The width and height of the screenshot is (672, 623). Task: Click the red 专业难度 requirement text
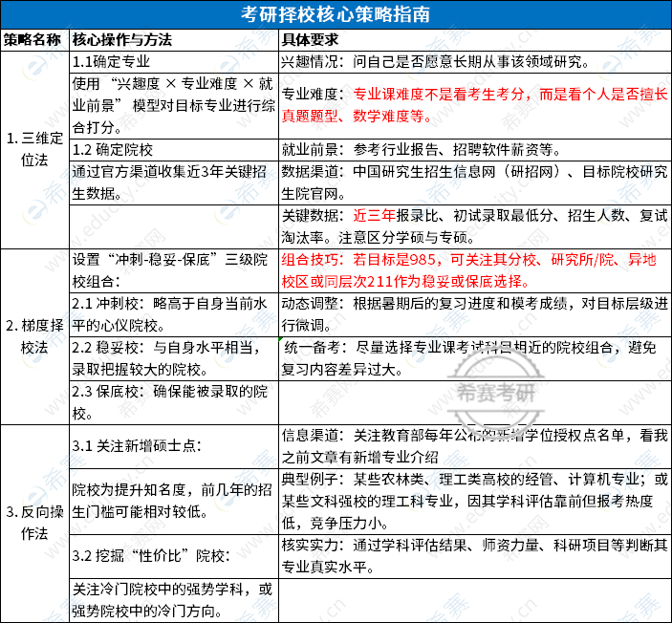pyautogui.click(x=474, y=105)
